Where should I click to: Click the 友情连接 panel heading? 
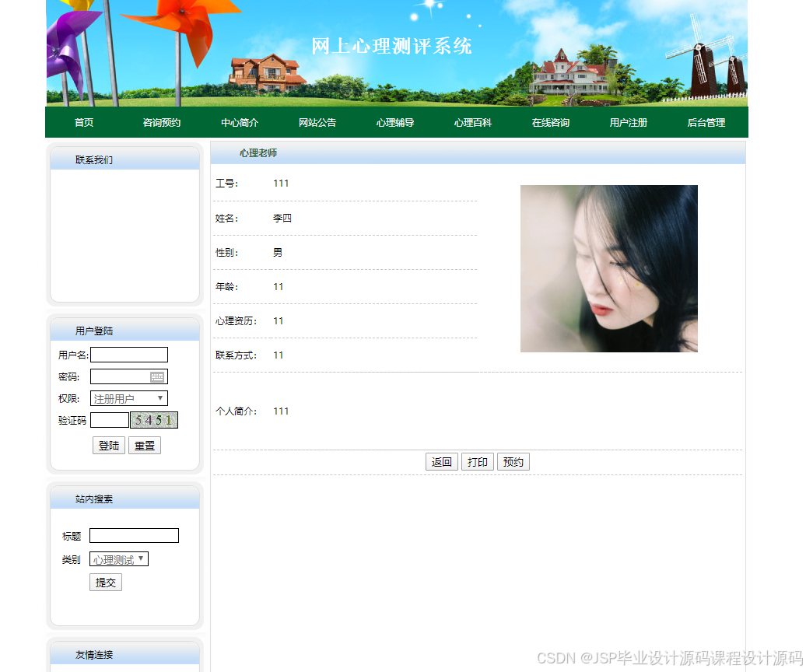[94, 655]
